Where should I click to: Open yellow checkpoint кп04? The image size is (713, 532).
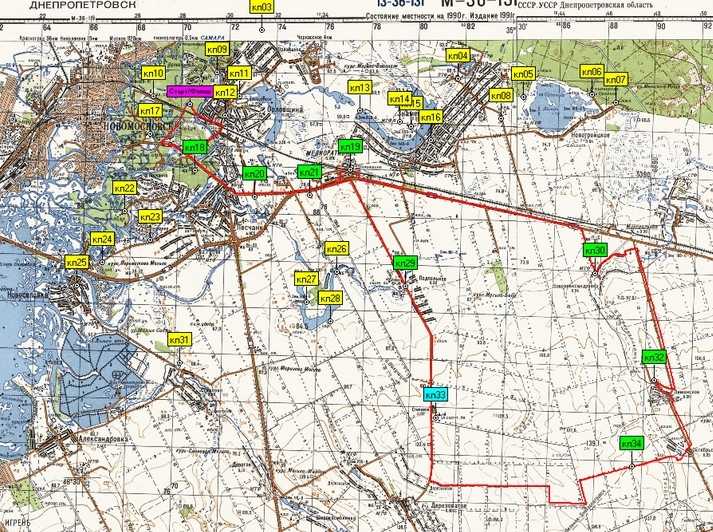point(458,56)
